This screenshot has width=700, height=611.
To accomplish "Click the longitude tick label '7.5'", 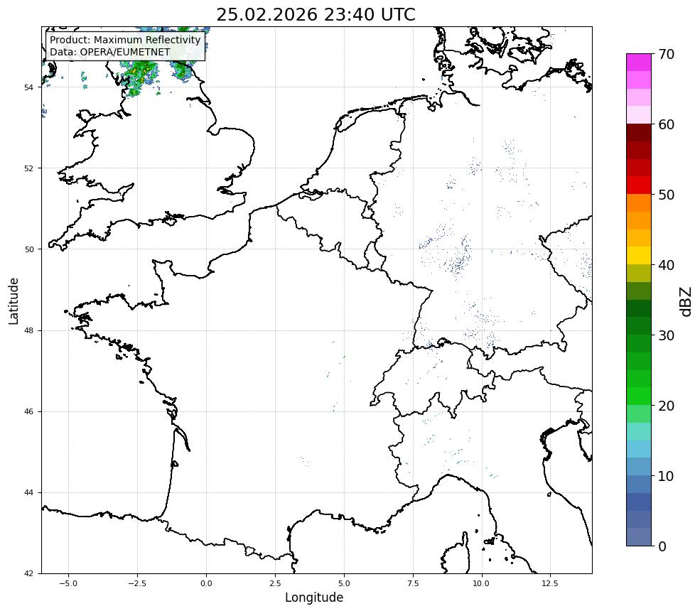I will 413,583.
